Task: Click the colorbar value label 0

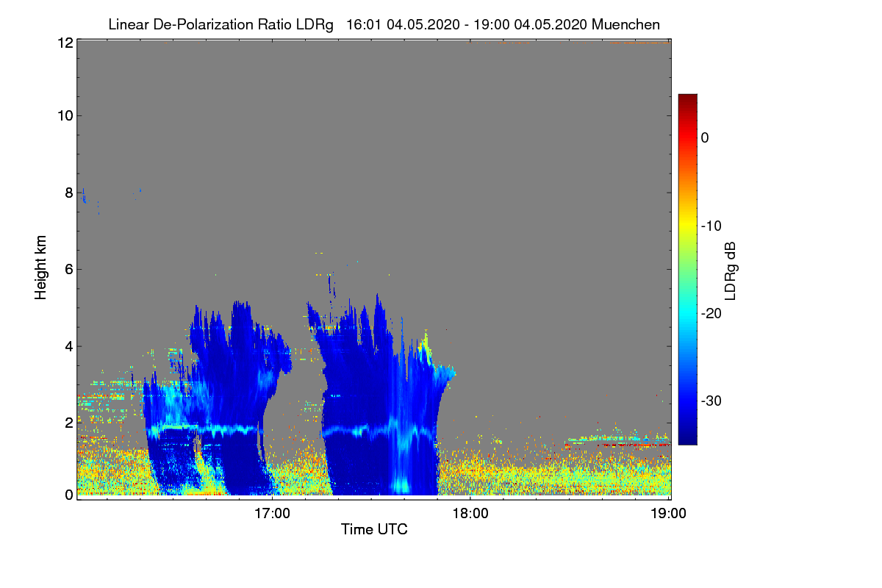Action: pos(705,137)
